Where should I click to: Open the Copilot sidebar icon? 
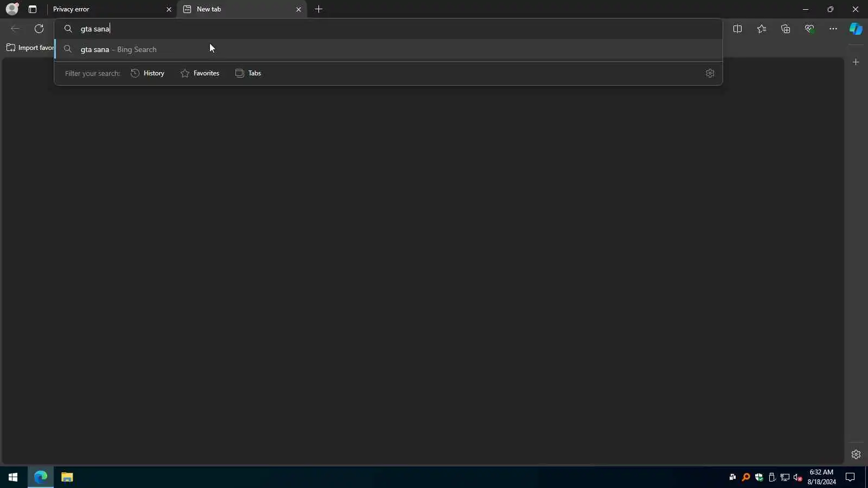[x=856, y=29]
